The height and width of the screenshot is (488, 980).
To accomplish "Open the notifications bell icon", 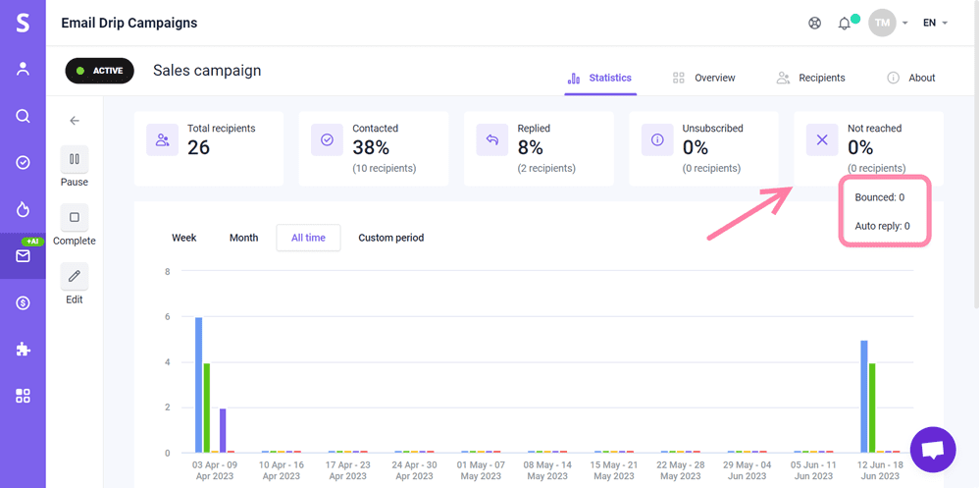I will tap(844, 23).
